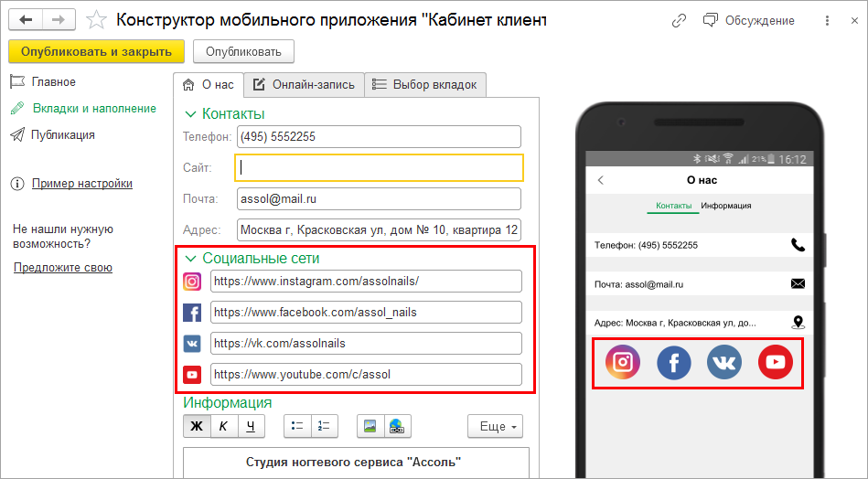Switch to the Выбор вкладок tab
Image resolution: width=868 pixels, height=479 pixels.
pos(425,85)
